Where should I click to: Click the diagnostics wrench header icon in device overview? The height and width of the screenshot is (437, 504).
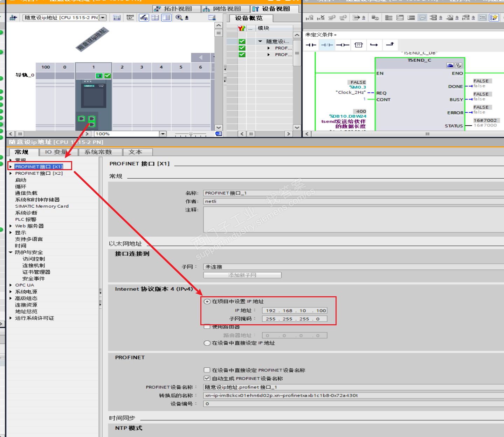coord(241,28)
